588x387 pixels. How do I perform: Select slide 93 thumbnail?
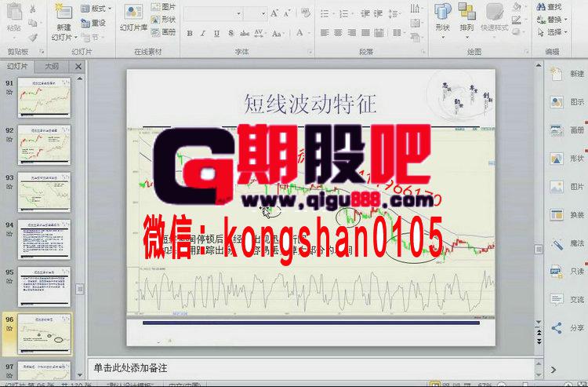point(44,192)
